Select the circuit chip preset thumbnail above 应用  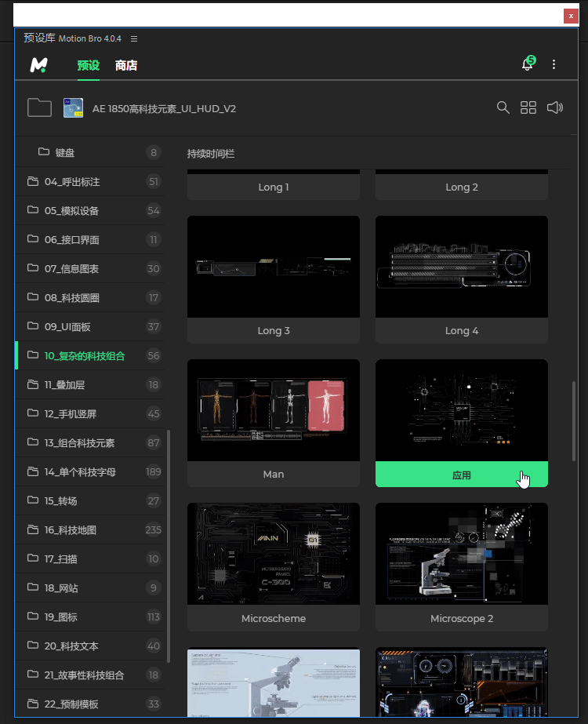pyautogui.click(x=462, y=410)
